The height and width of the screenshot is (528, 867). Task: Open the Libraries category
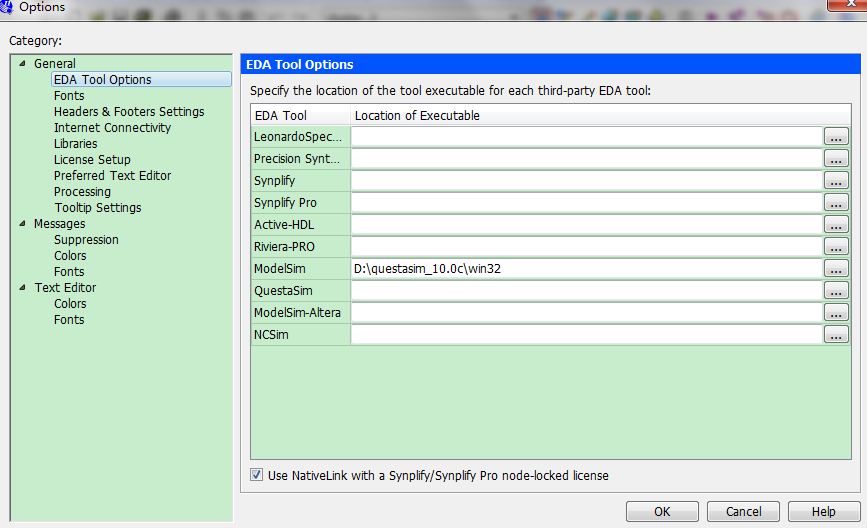pyautogui.click(x=75, y=144)
